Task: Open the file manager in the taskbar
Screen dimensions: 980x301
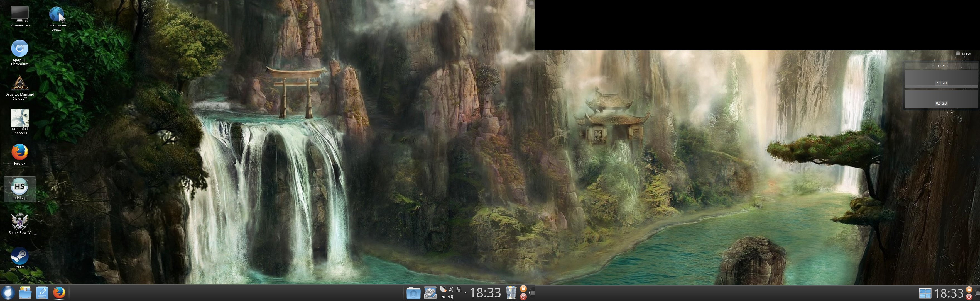Action: 25,293
